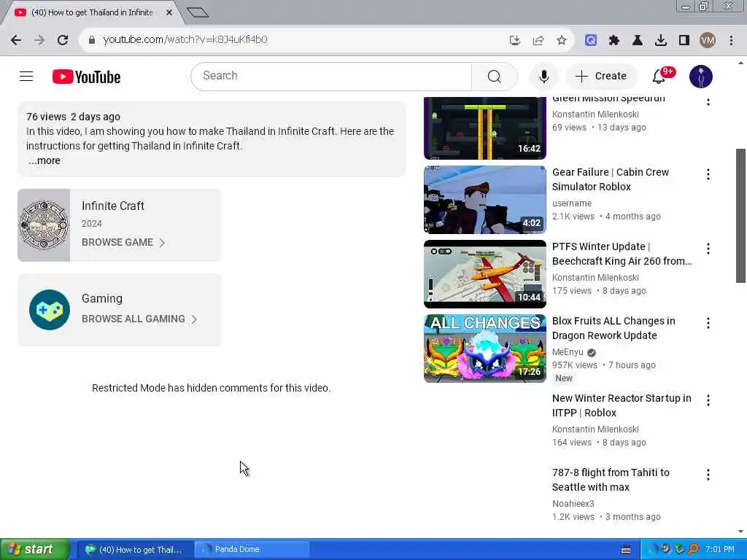Open a new browser tab

198,12
